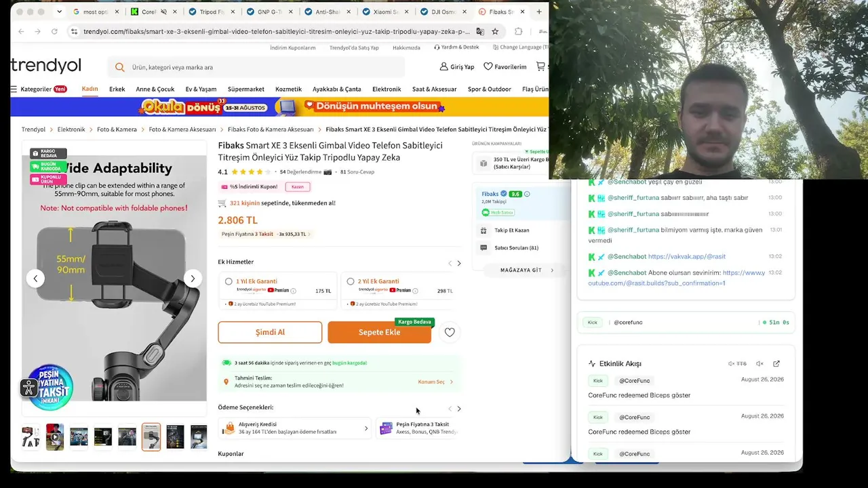
Task: Click 54 Değerlendirme reviews text
Action: (x=301, y=172)
